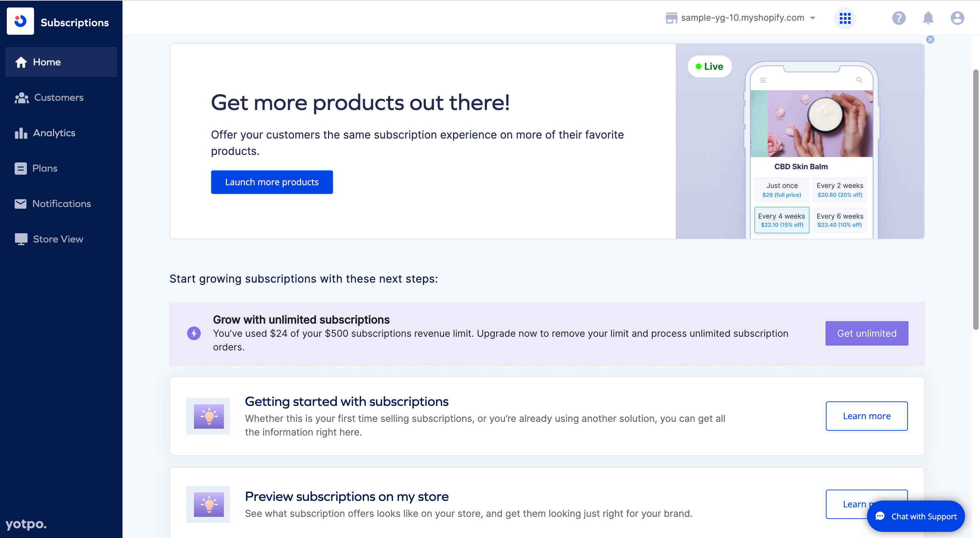
Task: Select the Just once purchase option
Action: (782, 190)
